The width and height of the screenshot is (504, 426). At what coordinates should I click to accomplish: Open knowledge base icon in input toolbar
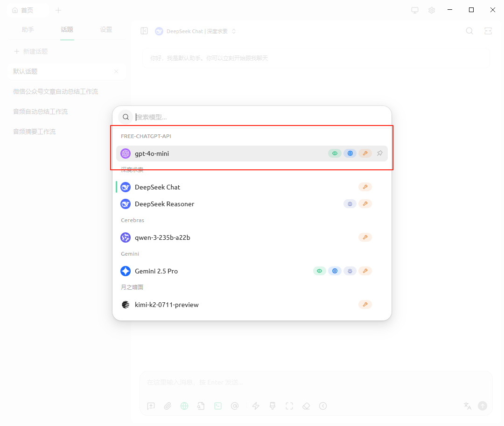[201, 406]
